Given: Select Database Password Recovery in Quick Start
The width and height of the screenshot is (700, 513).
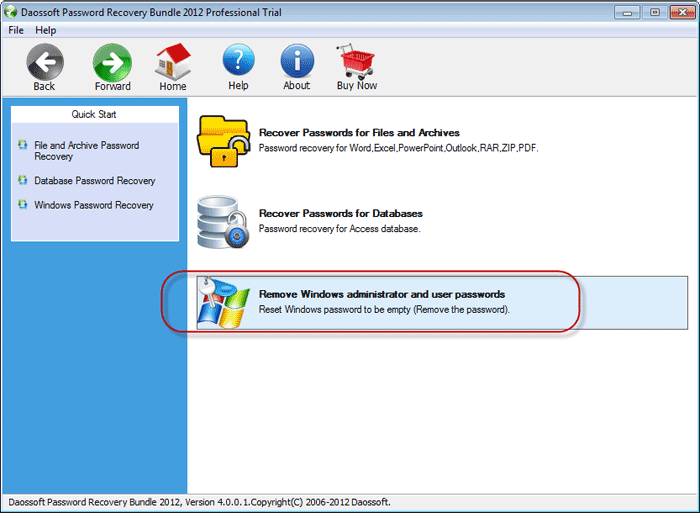Looking at the screenshot, I should pyautogui.click(x=95, y=181).
